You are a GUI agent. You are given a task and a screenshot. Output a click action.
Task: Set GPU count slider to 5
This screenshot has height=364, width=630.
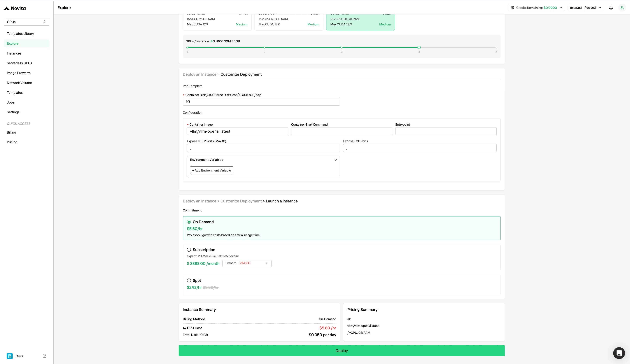[x=496, y=48]
